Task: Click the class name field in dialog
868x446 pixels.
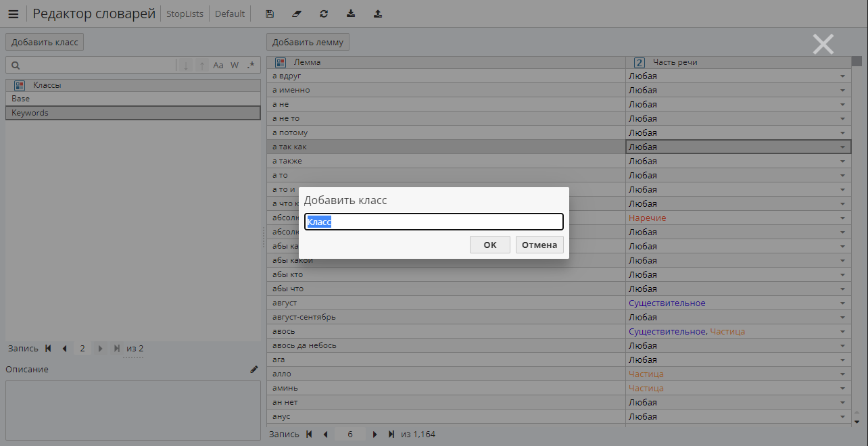Action: (x=434, y=222)
